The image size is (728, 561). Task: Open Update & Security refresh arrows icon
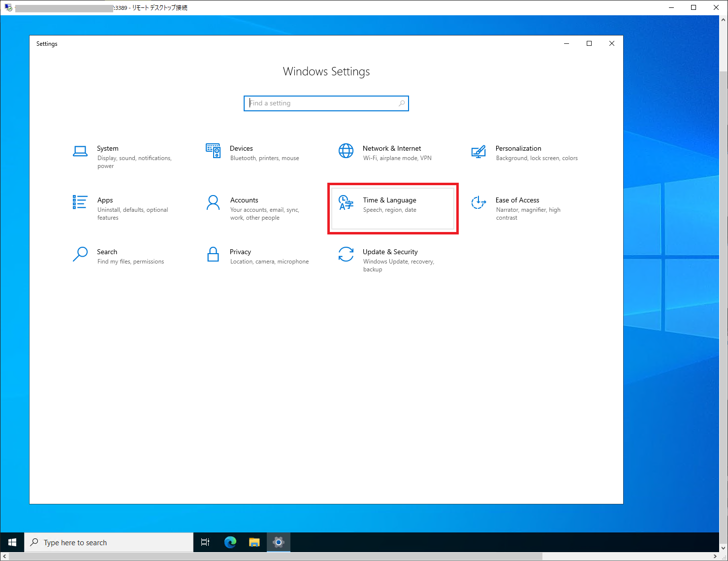[x=346, y=254]
